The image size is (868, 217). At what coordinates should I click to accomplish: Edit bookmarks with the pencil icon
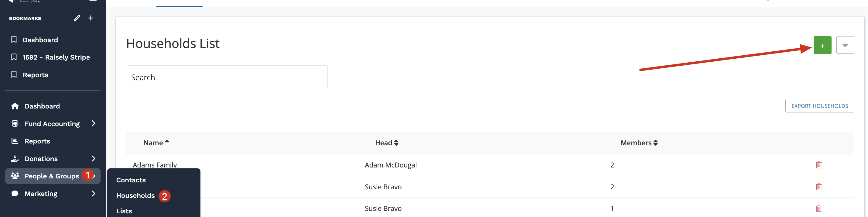[77, 18]
